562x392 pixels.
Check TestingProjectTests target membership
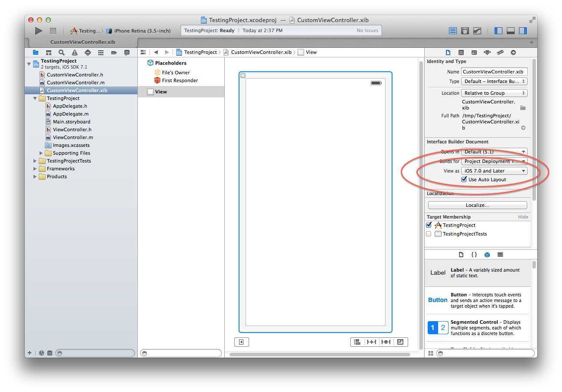[429, 234]
